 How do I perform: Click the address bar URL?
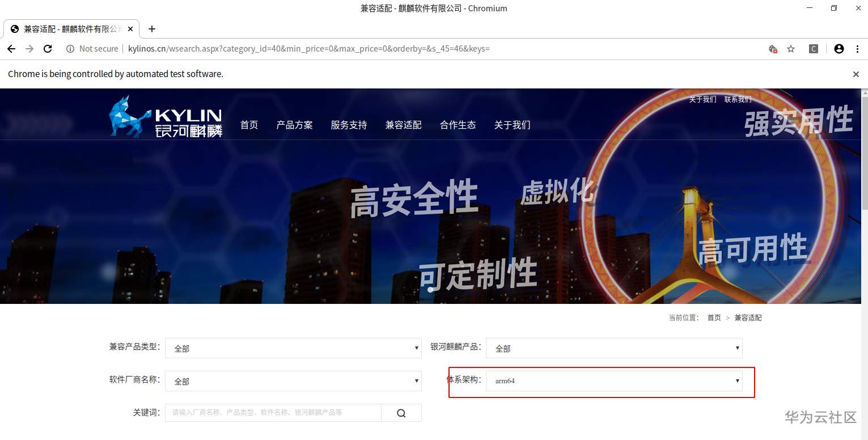pos(309,49)
